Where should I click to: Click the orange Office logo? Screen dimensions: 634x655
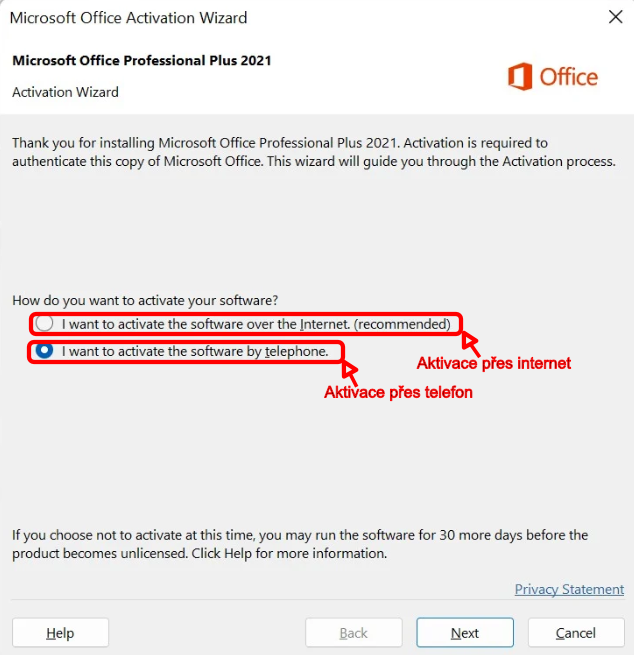click(552, 77)
